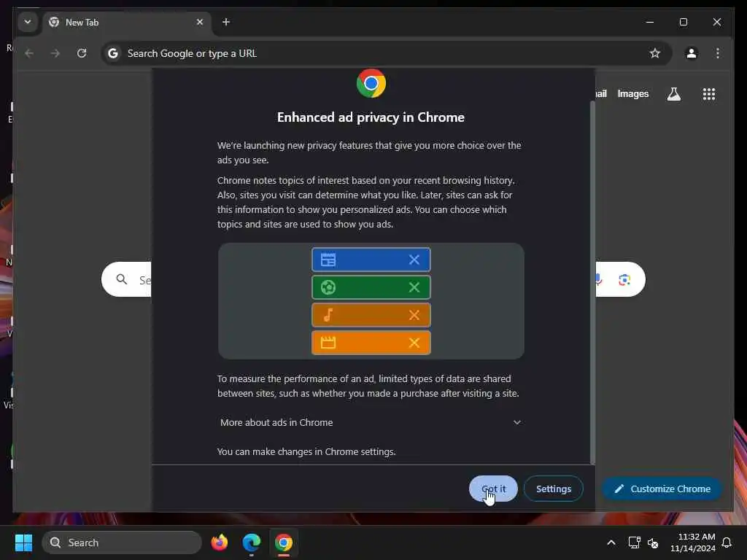Click the Customize Chrome button

(662, 489)
